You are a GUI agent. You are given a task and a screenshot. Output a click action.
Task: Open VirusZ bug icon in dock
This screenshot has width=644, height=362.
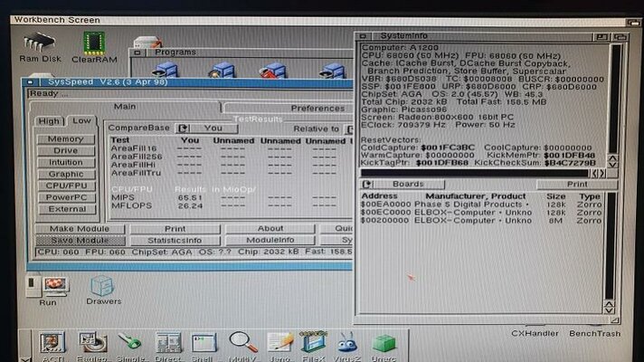tap(346, 343)
